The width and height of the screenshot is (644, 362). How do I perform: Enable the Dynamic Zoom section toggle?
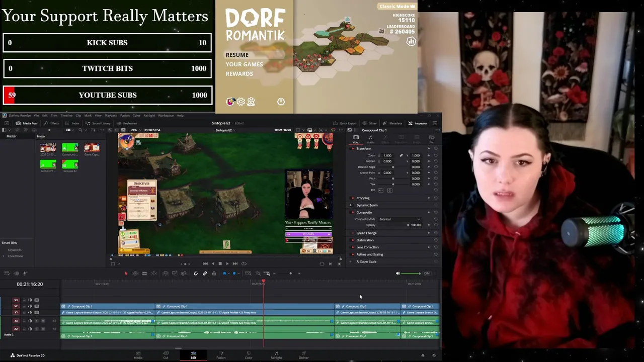[x=352, y=205]
